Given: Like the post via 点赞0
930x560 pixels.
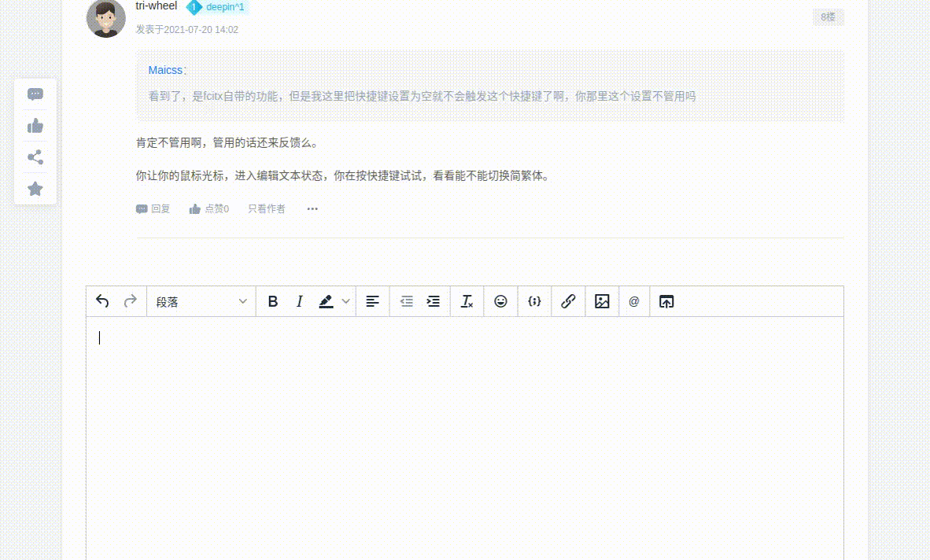Looking at the screenshot, I should point(209,209).
